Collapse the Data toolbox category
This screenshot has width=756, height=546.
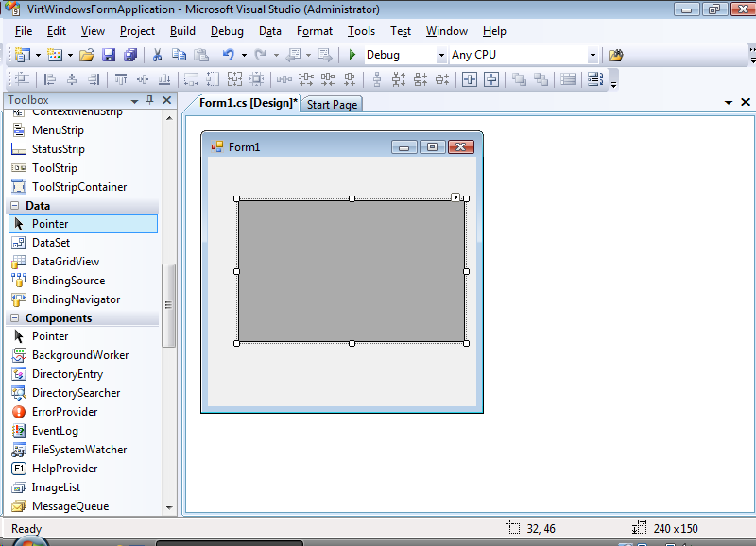tap(15, 205)
